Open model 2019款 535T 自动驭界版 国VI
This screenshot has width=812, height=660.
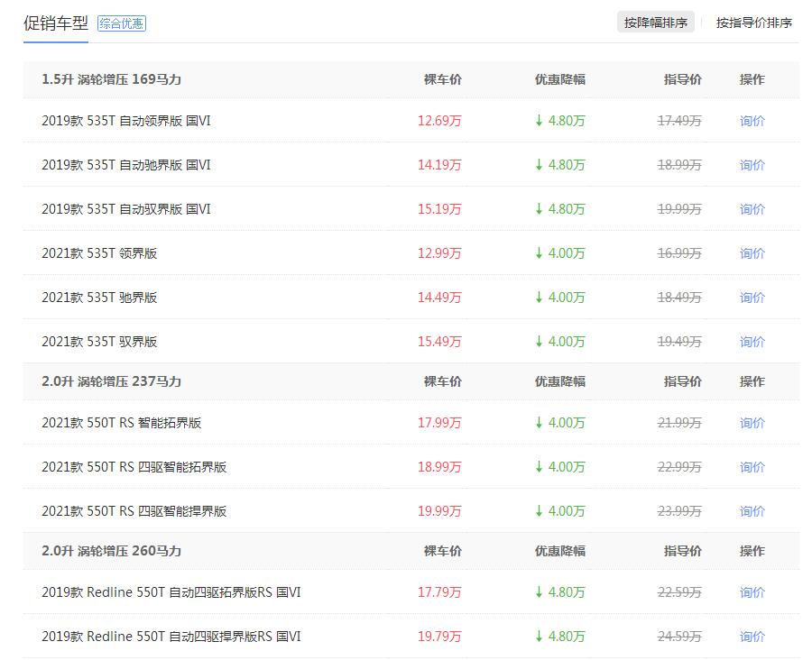click(x=126, y=209)
